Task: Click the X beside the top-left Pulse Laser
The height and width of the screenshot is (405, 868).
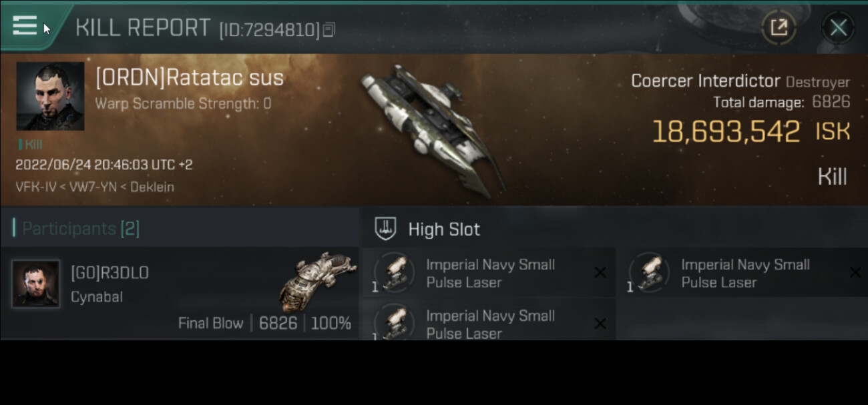Action: pyautogui.click(x=600, y=272)
